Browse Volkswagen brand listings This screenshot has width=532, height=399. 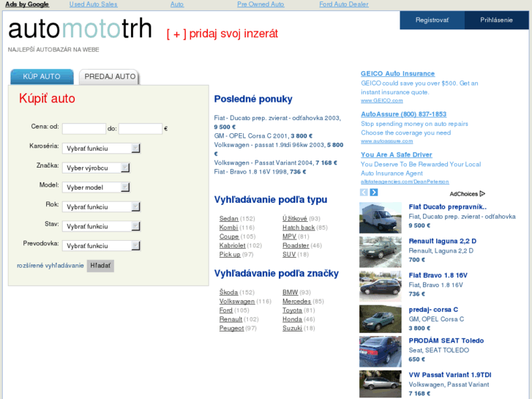coord(237,301)
